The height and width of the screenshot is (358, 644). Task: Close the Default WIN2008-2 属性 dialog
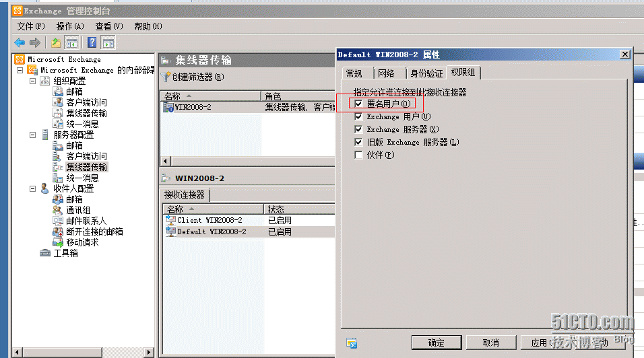pyautogui.click(x=624, y=54)
